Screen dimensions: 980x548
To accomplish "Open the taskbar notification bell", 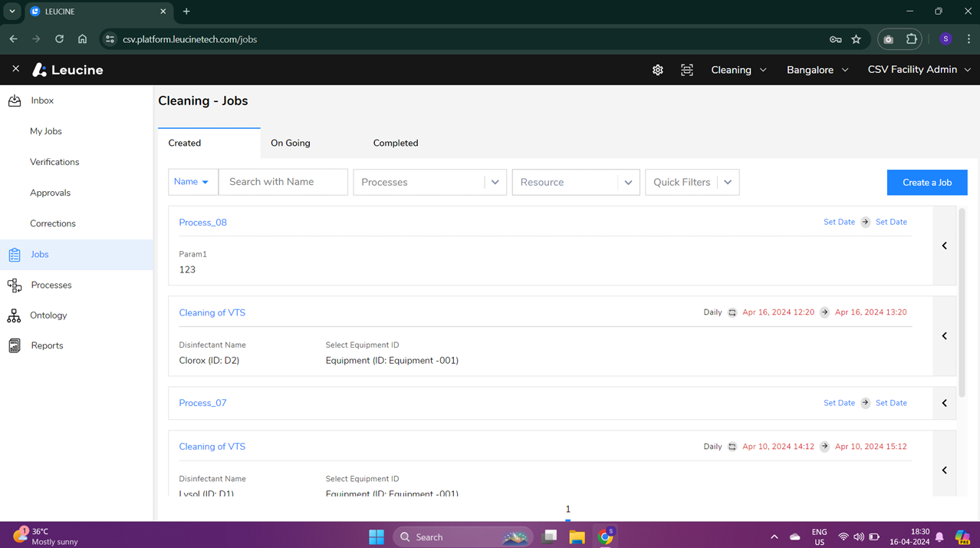I will pyautogui.click(x=939, y=537).
